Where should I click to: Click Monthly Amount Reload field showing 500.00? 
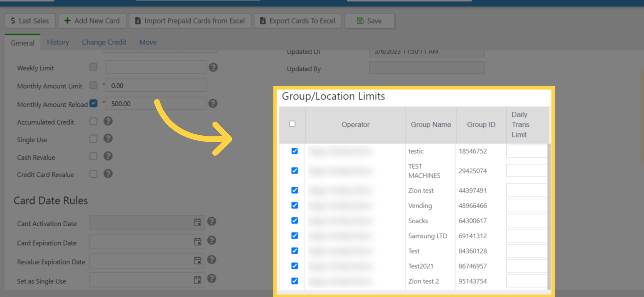coord(156,104)
